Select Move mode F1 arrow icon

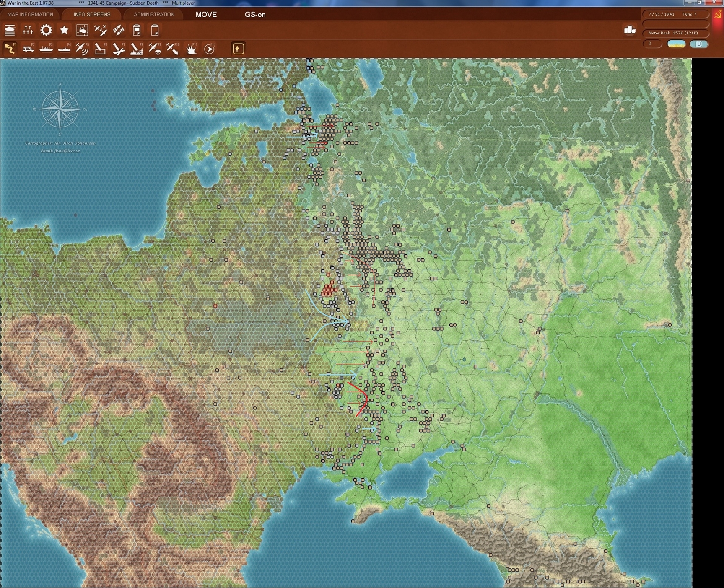10,49
